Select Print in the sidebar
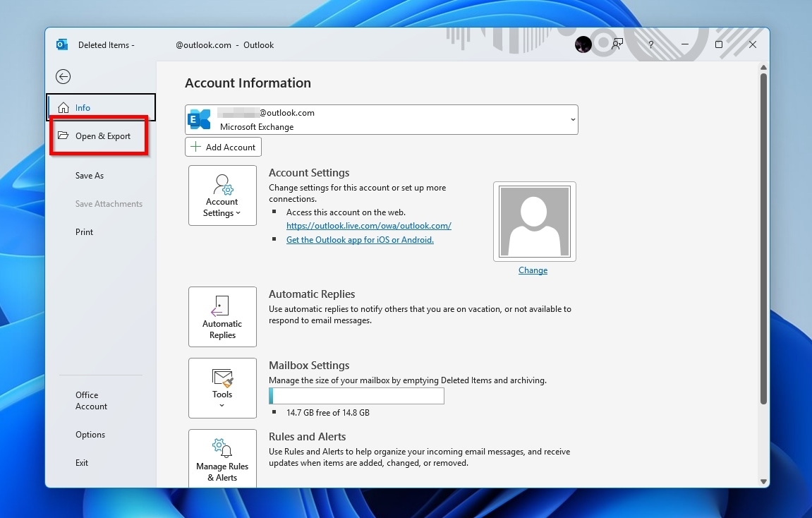 [85, 232]
